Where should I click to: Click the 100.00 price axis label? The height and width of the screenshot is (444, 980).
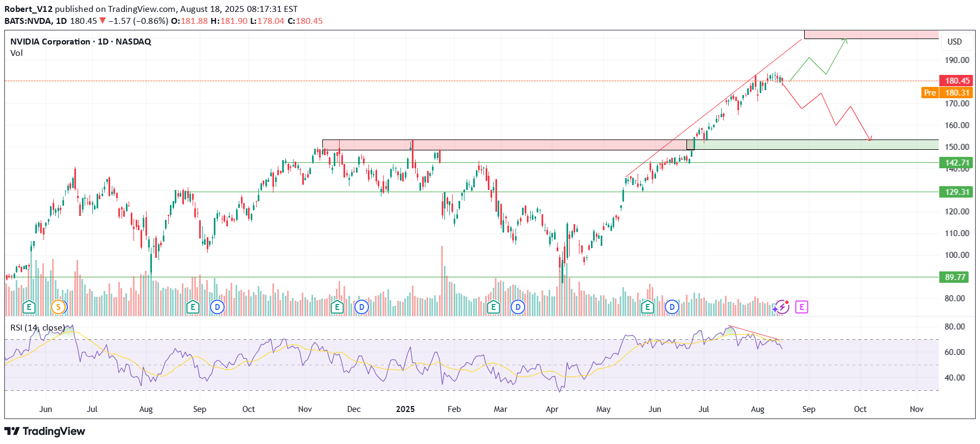coord(957,255)
